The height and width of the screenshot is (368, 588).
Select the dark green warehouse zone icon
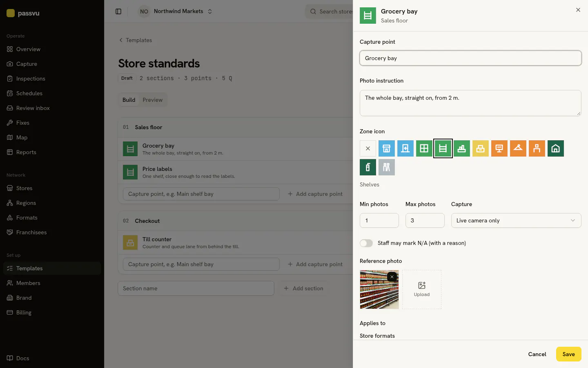pos(556,148)
